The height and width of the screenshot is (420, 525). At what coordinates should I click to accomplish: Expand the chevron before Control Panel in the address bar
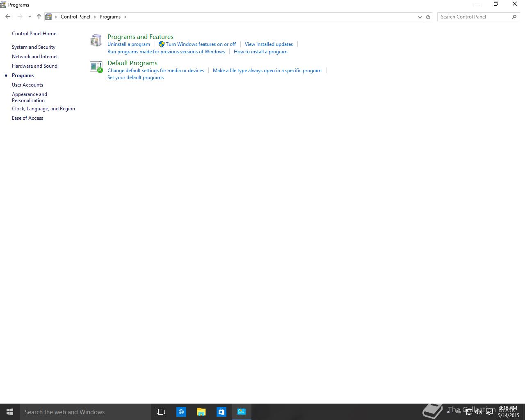point(56,17)
